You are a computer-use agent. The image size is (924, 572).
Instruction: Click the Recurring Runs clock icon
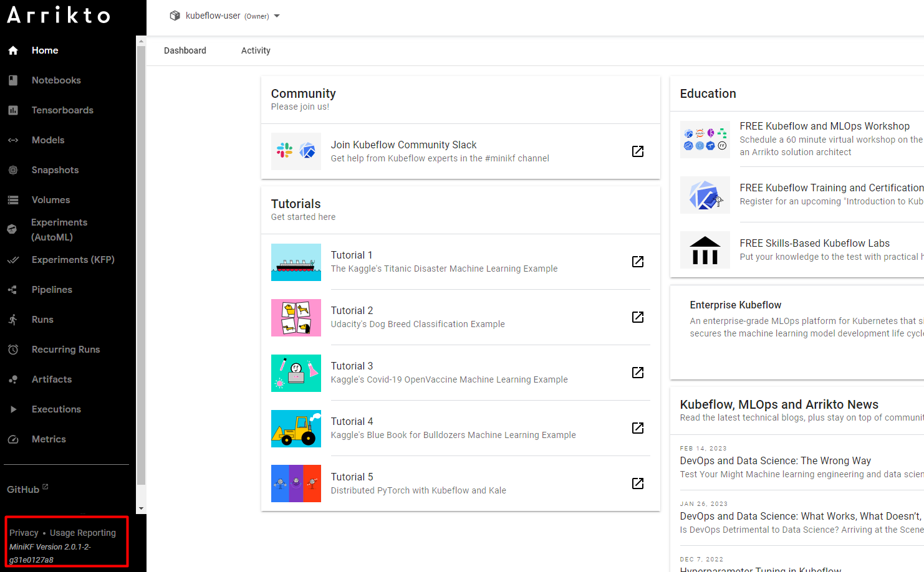pyautogui.click(x=13, y=350)
